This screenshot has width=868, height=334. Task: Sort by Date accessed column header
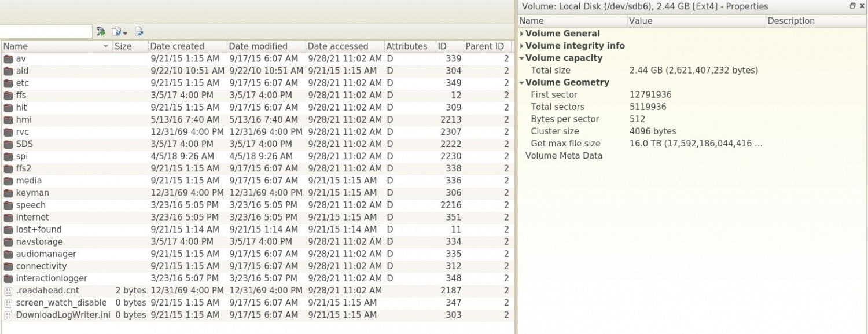pyautogui.click(x=344, y=46)
